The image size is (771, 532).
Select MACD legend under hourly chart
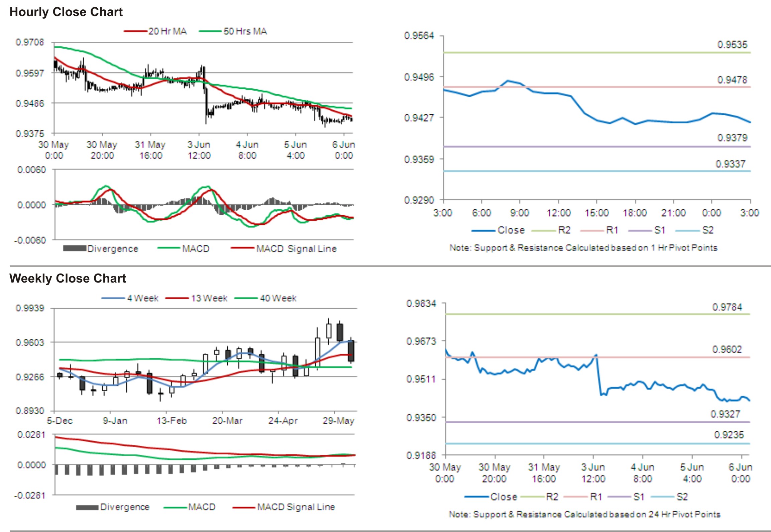(x=183, y=249)
